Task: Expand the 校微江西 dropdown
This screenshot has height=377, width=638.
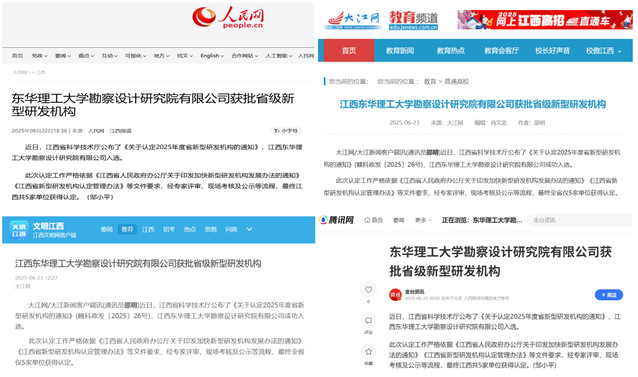Action: tap(603, 51)
